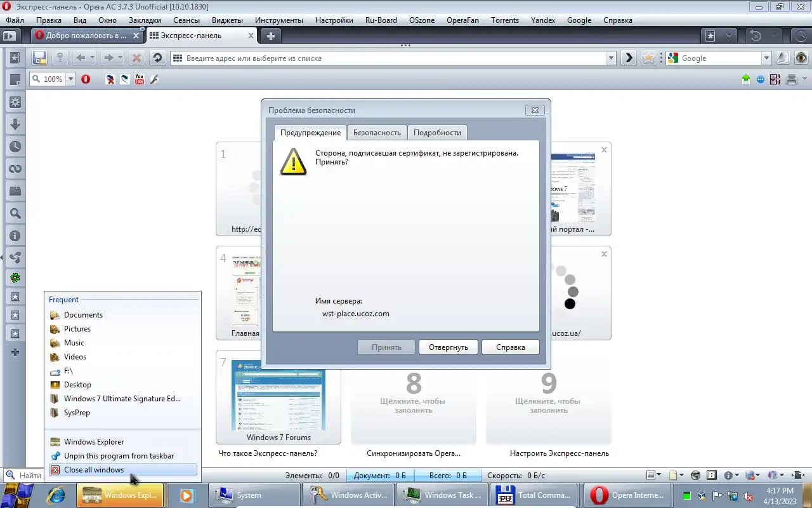Fill empty Speed Dial cell number 8

point(414,397)
